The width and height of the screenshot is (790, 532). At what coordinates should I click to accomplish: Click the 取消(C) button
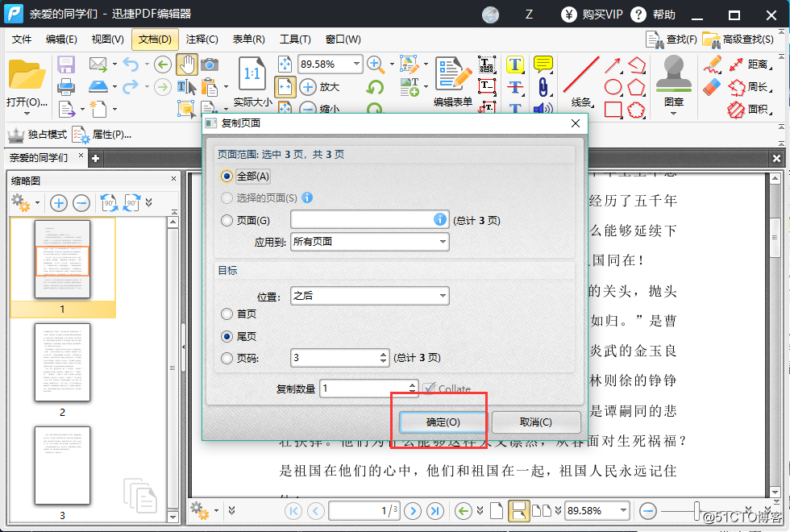535,422
